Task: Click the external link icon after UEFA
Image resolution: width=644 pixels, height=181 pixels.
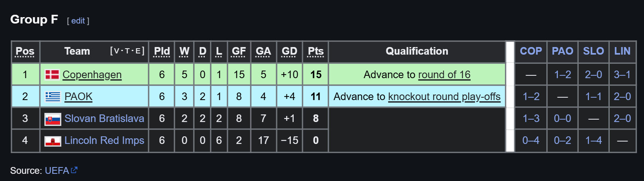Action: tap(74, 170)
